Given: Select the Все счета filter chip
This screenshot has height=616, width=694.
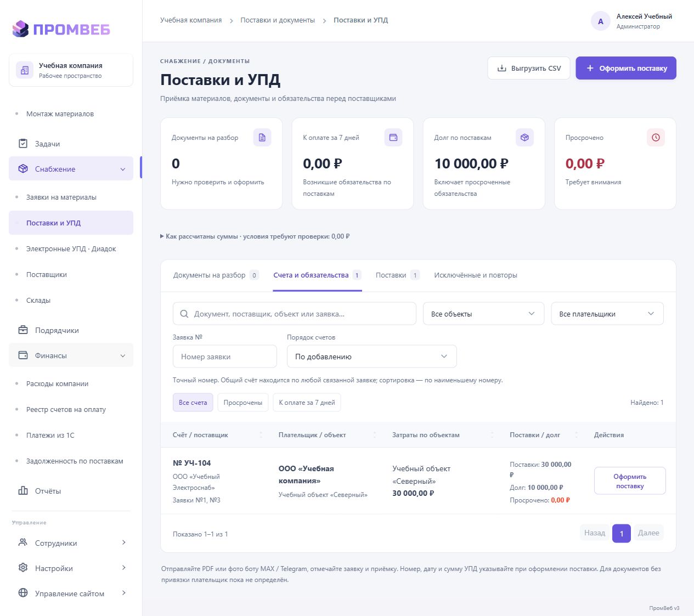Looking at the screenshot, I should coord(193,403).
